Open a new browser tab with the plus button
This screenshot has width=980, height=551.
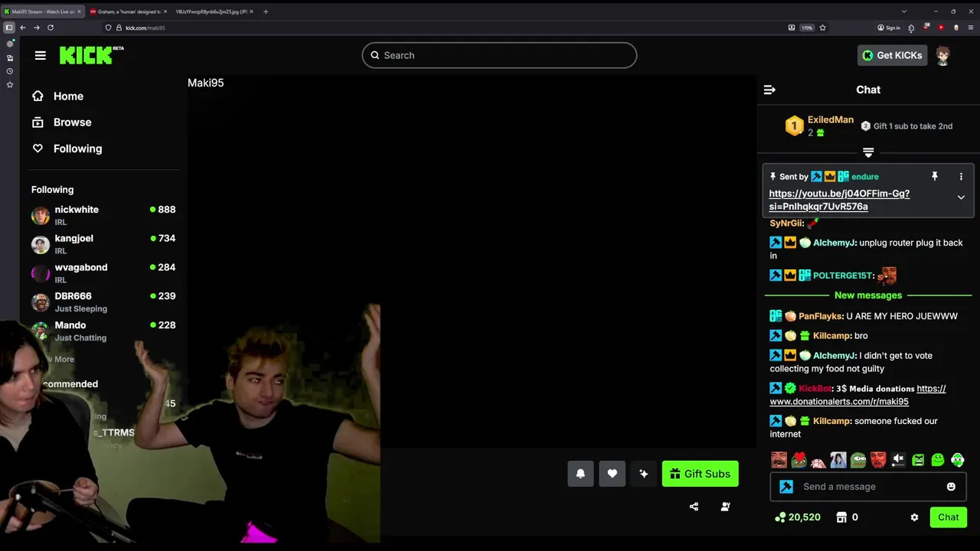click(x=266, y=11)
